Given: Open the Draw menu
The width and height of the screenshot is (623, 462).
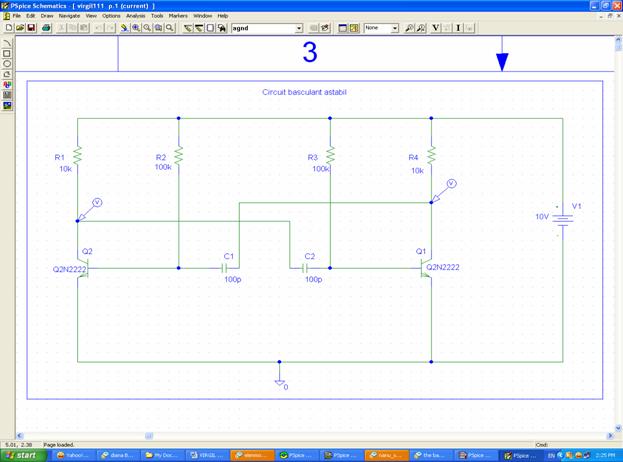Looking at the screenshot, I should (x=47, y=16).
